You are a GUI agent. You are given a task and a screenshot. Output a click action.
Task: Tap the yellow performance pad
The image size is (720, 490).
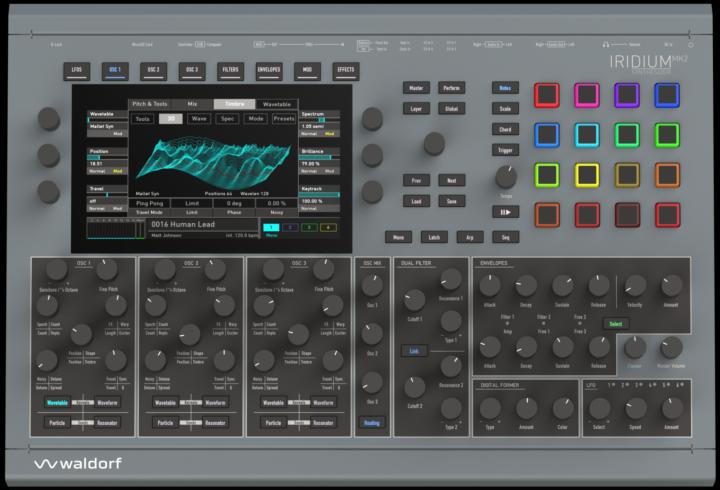pyautogui.click(x=586, y=175)
